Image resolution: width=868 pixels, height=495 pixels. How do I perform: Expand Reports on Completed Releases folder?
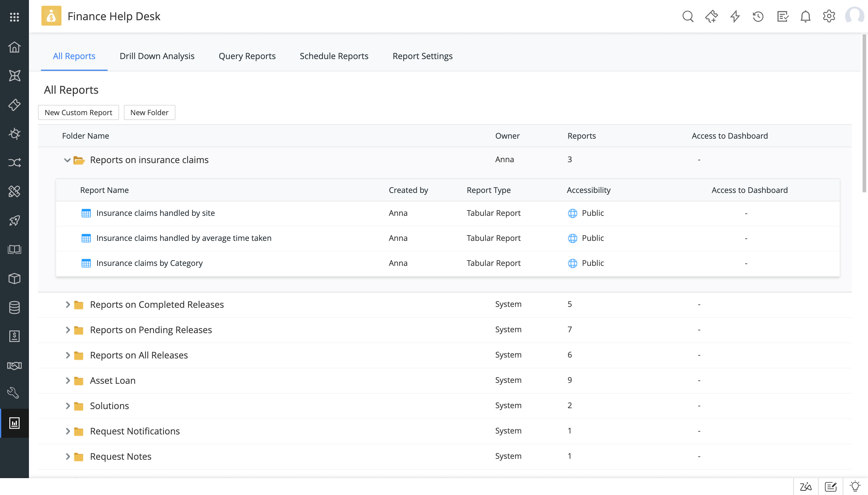pyautogui.click(x=67, y=304)
